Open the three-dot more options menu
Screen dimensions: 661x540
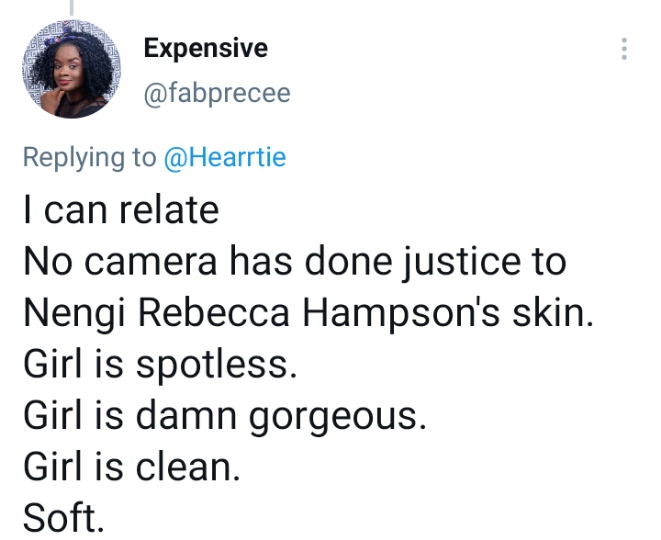coord(624,49)
